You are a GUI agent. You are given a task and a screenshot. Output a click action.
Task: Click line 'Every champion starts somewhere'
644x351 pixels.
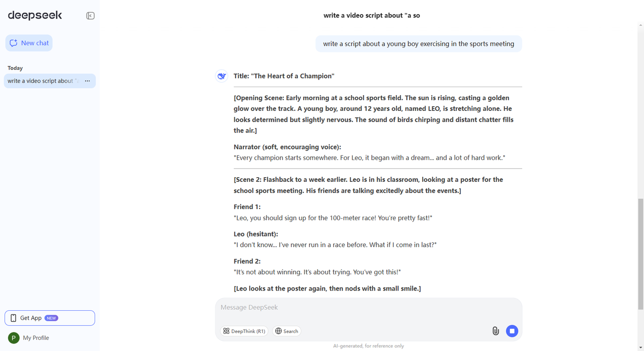(x=369, y=158)
